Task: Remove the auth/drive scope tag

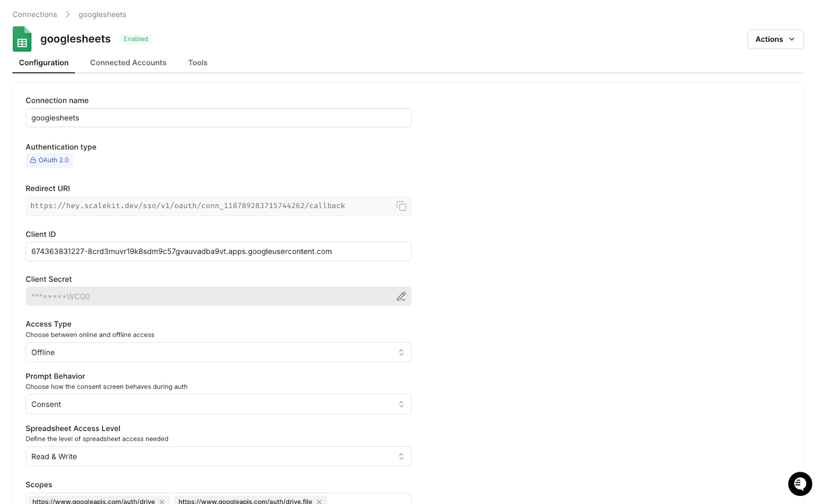Action: tap(162, 501)
